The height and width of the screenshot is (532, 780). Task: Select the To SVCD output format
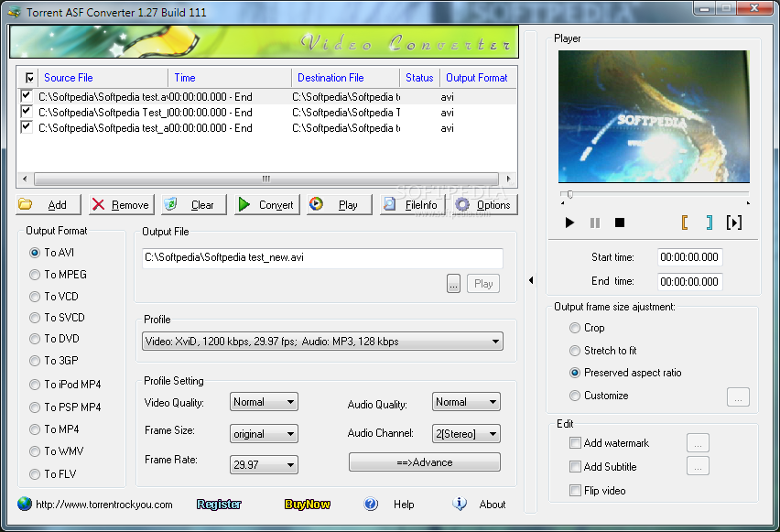pos(34,318)
